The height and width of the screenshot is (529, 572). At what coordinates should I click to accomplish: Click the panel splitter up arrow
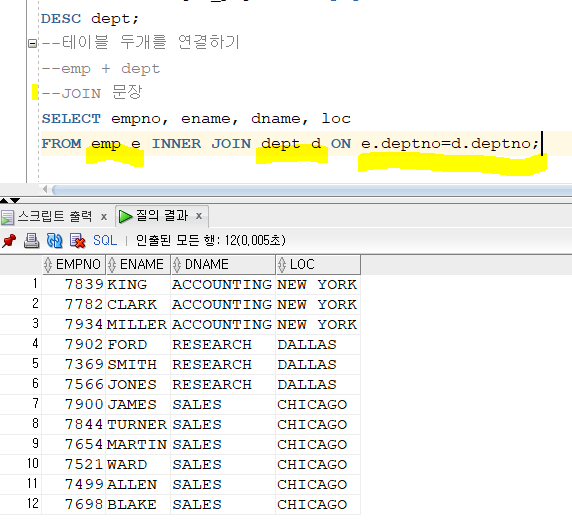(x=4, y=200)
